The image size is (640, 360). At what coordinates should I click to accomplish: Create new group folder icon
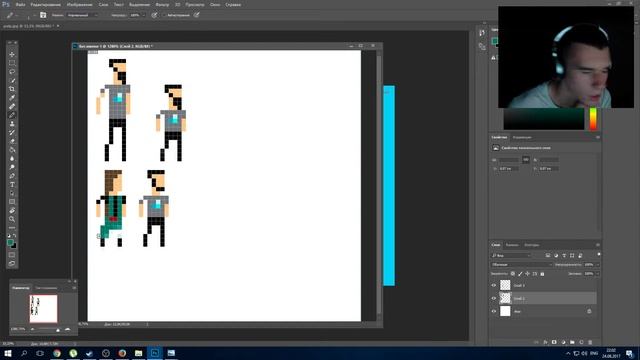[572, 342]
